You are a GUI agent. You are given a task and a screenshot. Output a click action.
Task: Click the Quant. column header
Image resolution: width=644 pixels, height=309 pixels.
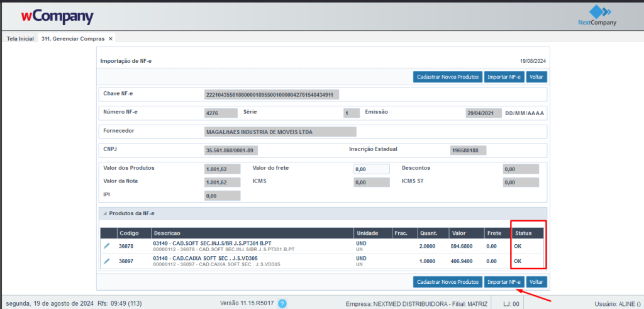(433, 233)
